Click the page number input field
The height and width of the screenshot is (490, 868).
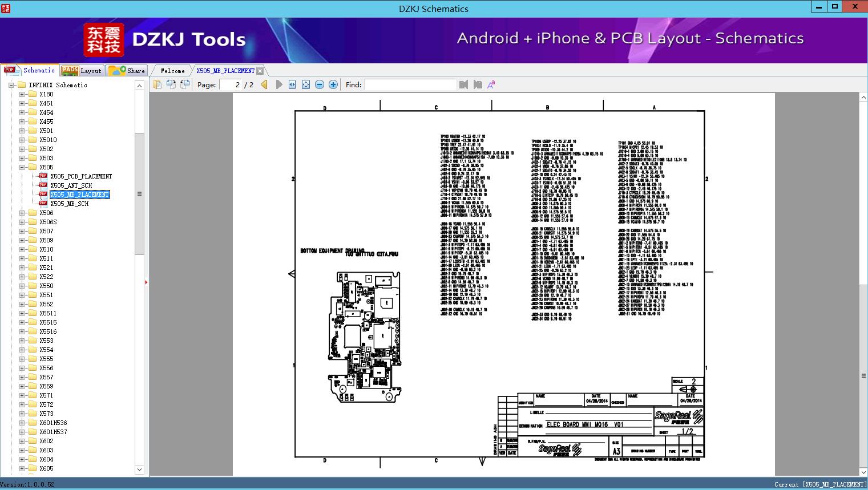(231, 84)
